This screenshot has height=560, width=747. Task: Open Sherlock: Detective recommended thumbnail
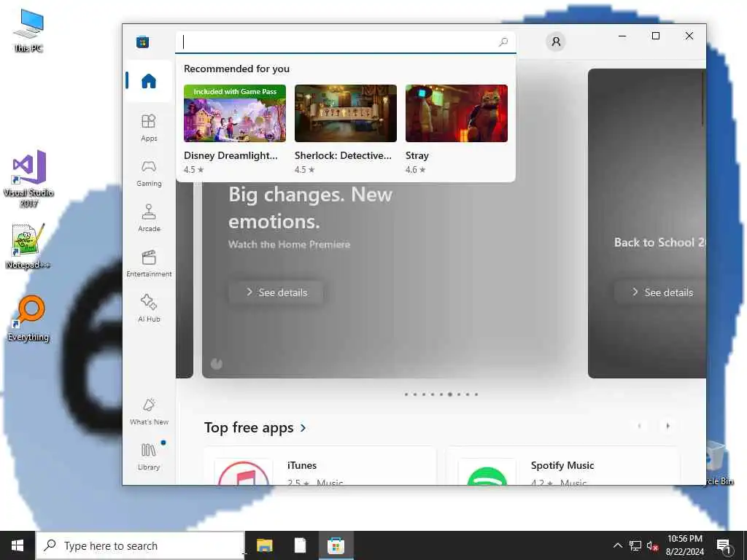pyautogui.click(x=345, y=113)
